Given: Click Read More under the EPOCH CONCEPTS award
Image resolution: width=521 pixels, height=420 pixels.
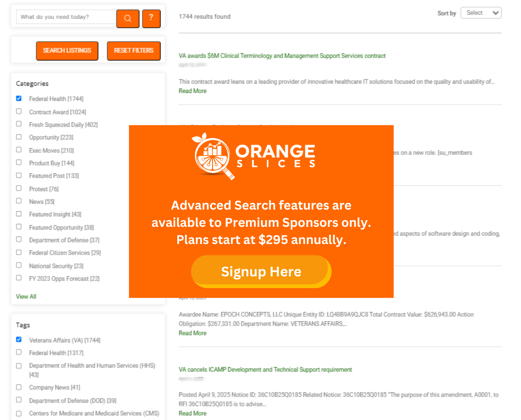Looking at the screenshot, I should (x=192, y=333).
